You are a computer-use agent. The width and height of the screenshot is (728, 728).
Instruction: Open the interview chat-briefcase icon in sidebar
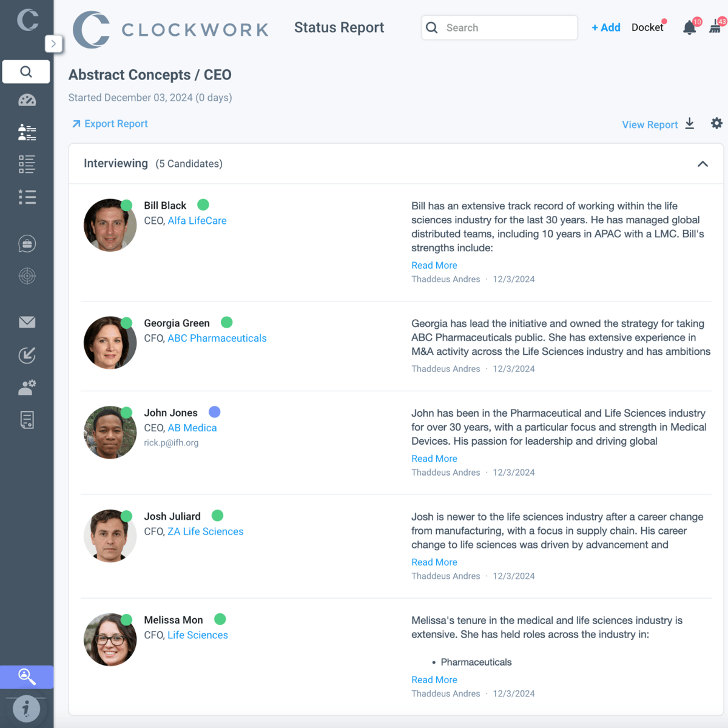click(27, 243)
